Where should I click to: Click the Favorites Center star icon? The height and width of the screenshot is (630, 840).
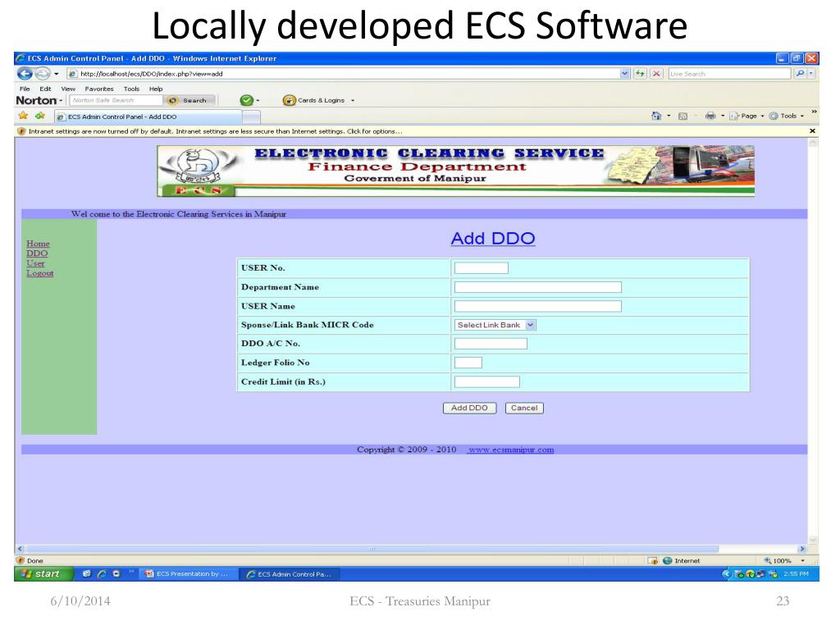pyautogui.click(x=23, y=116)
